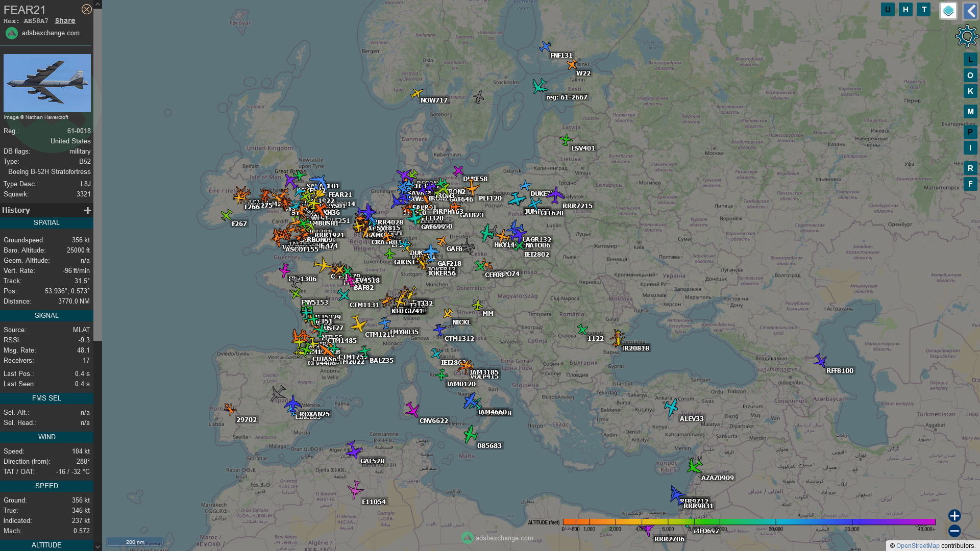Select the IR20818 aircraft icon

tap(618, 338)
